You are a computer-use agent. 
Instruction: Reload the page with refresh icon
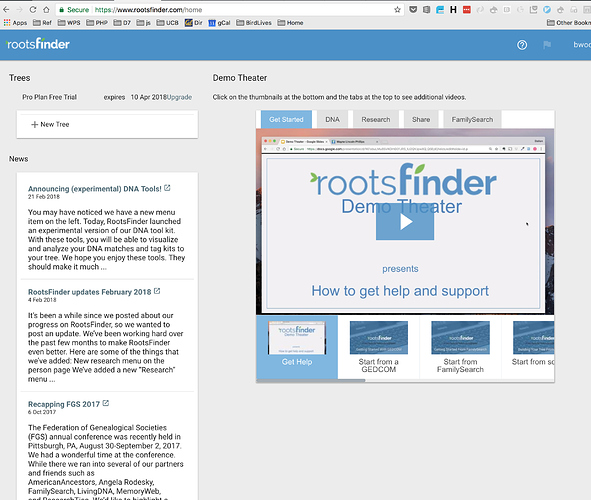pyautogui.click(x=33, y=9)
